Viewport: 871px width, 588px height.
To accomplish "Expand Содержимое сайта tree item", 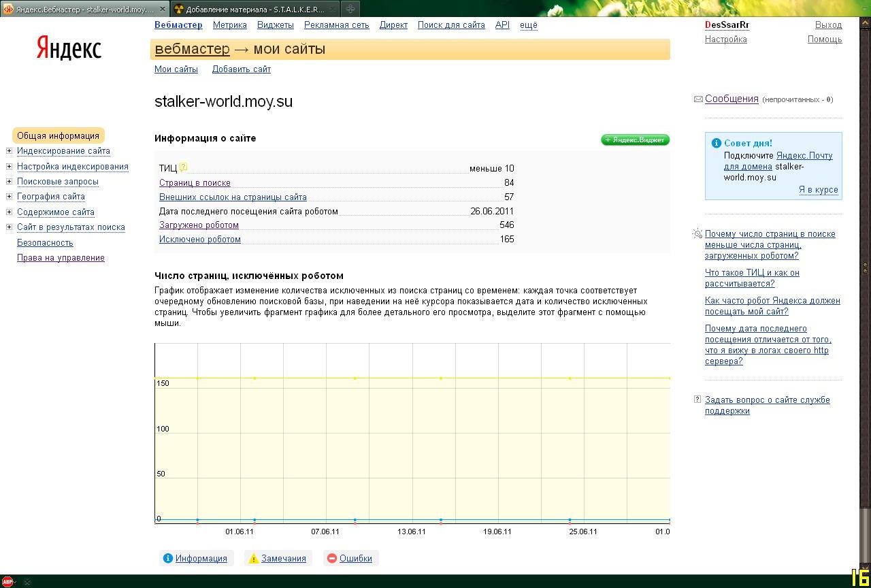I will click(x=9, y=212).
